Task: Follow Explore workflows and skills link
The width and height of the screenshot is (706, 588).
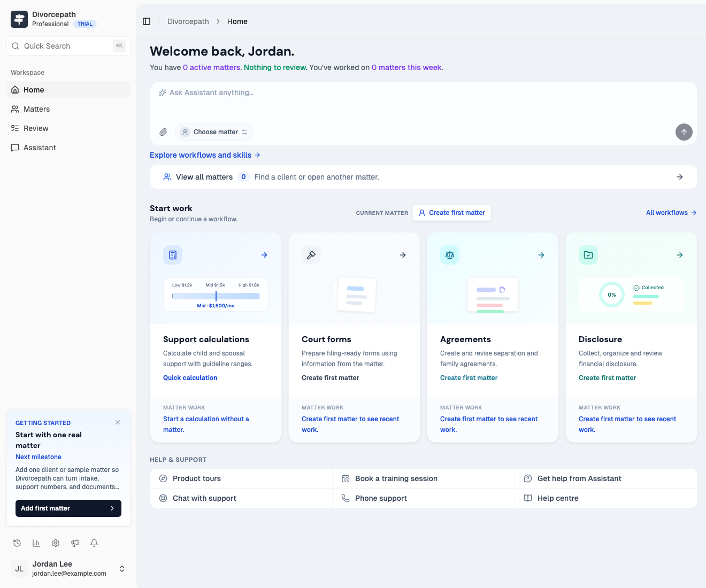Action: point(205,155)
